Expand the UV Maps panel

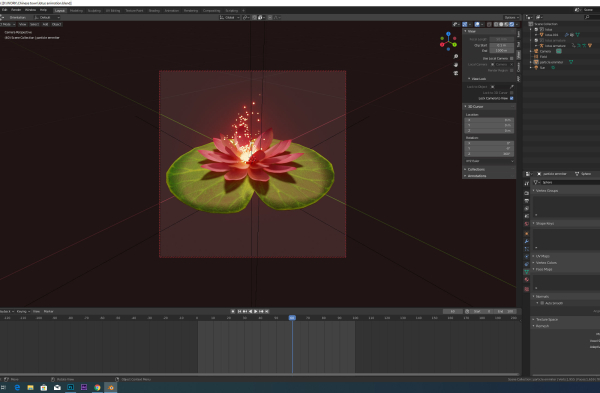[x=534, y=256]
